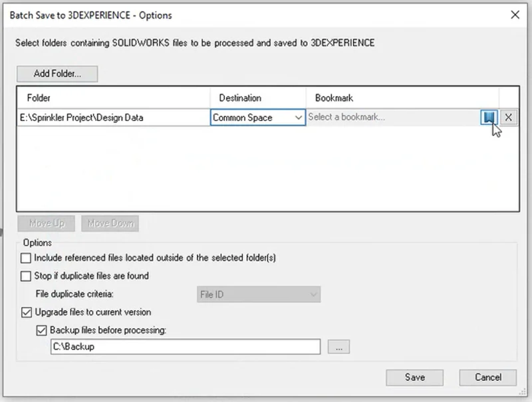Click the Move Up button

[x=47, y=224]
